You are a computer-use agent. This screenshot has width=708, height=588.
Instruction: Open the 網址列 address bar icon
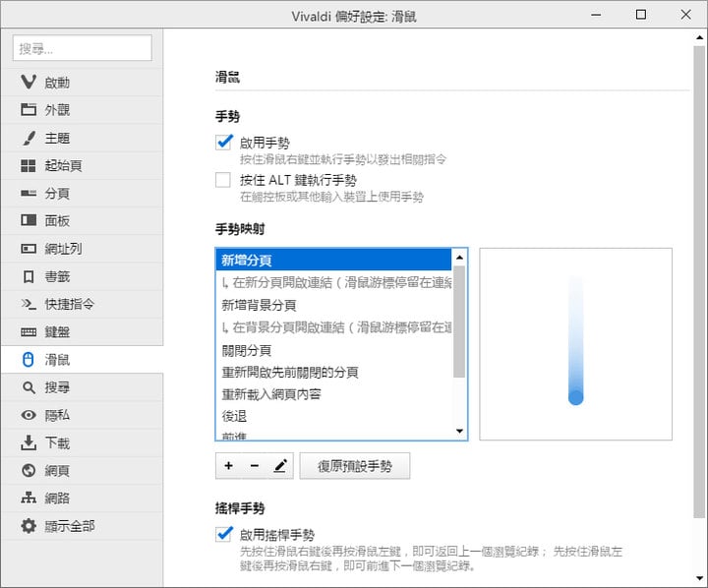[29, 249]
